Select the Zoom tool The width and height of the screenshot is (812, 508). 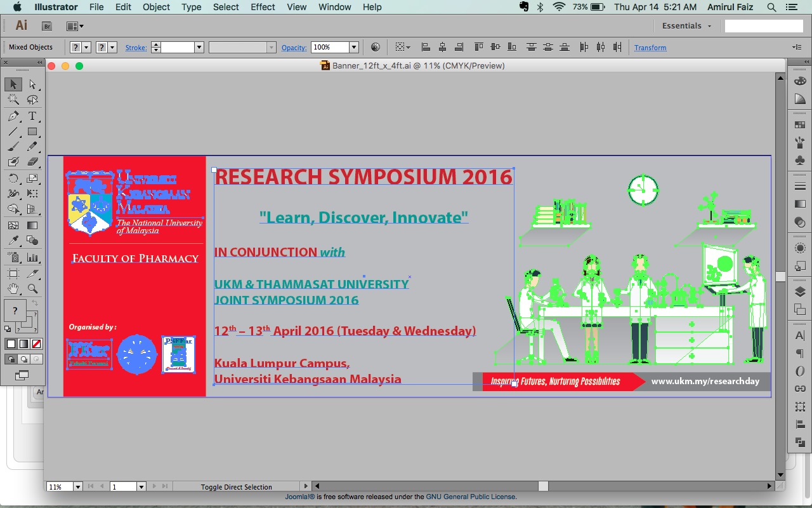(x=32, y=289)
